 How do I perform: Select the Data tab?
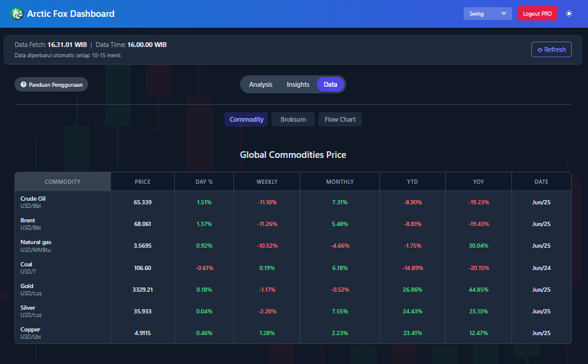coord(330,84)
